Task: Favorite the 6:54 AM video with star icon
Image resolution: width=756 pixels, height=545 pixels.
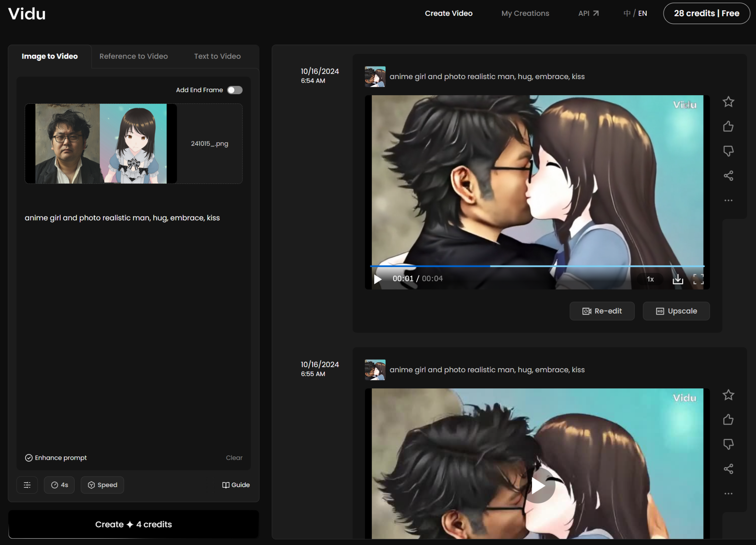Action: tap(728, 102)
